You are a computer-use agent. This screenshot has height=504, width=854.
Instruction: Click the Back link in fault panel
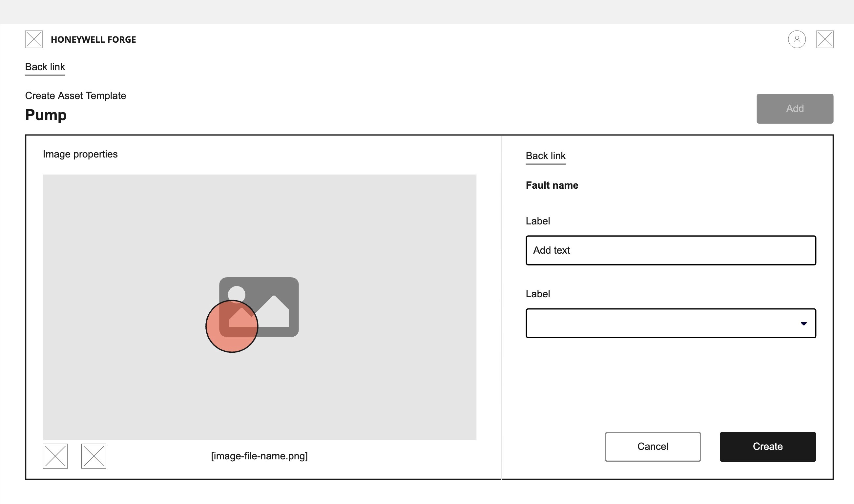545,156
